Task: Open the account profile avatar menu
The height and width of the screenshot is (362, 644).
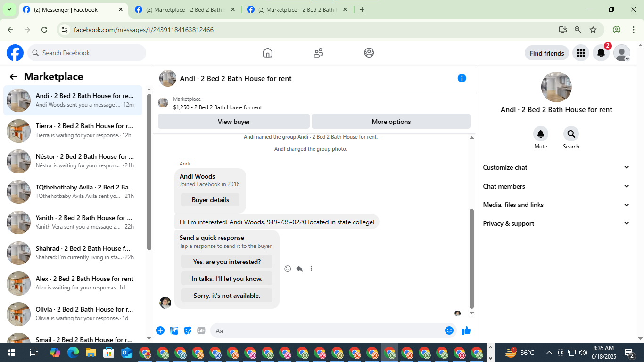Action: [x=622, y=53]
